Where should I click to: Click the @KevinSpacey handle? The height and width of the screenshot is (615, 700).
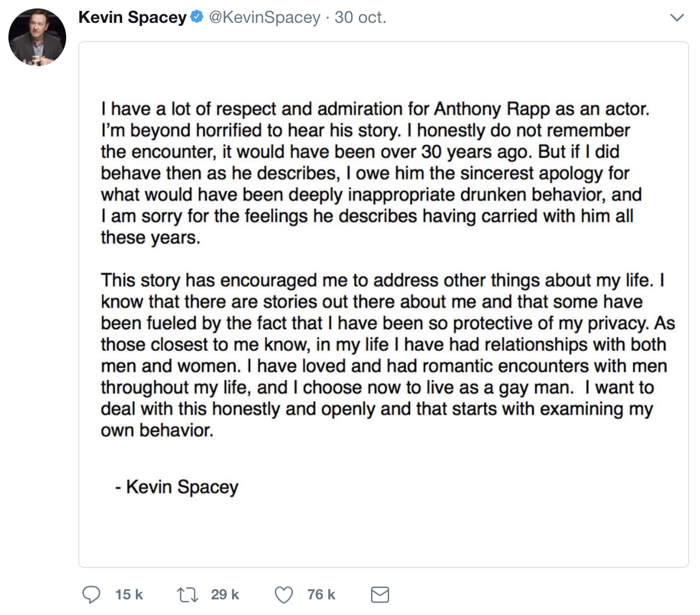264,18
